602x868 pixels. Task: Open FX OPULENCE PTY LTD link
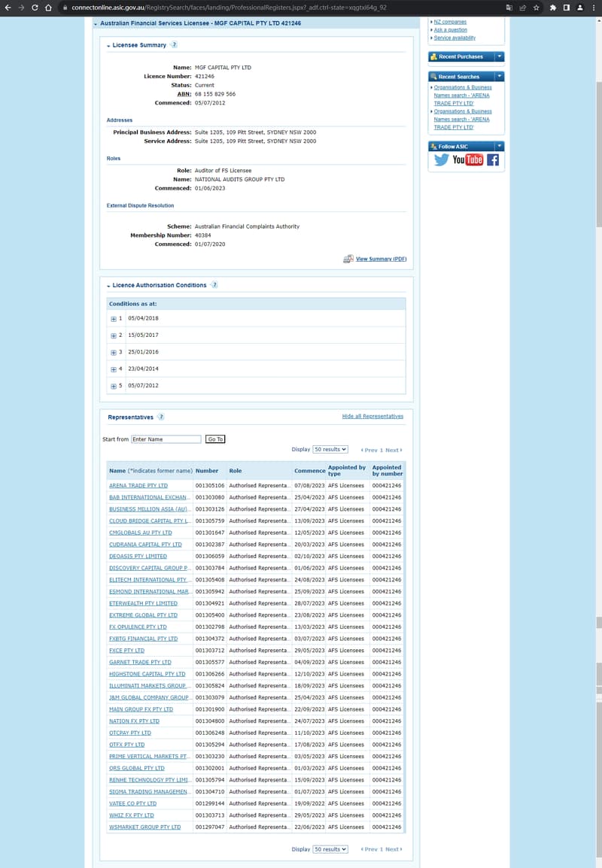click(138, 627)
